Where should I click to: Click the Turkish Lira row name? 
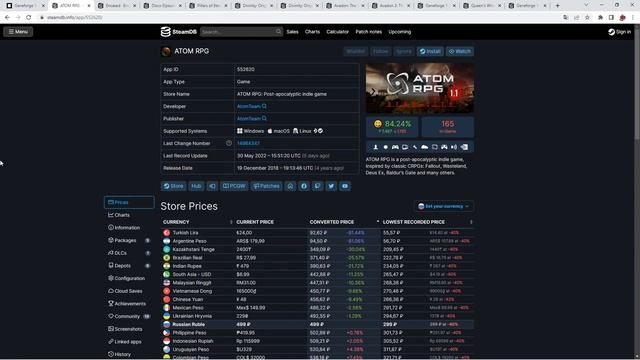(x=185, y=233)
